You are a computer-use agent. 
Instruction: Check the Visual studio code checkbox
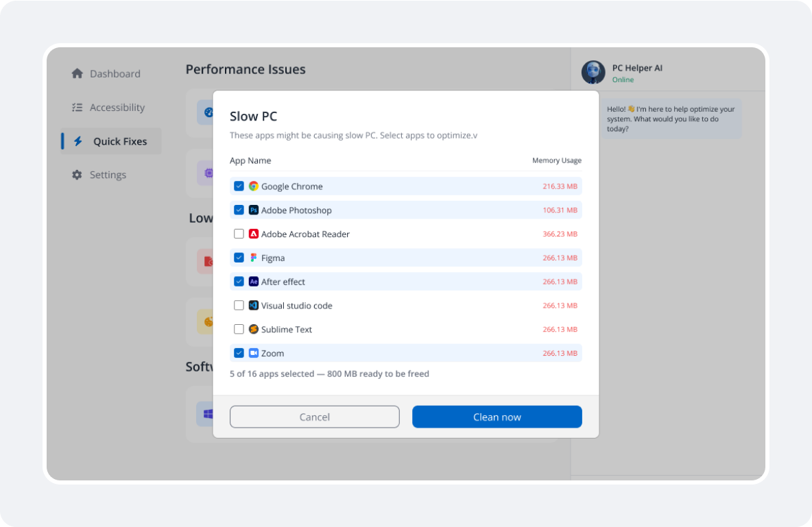coord(239,306)
